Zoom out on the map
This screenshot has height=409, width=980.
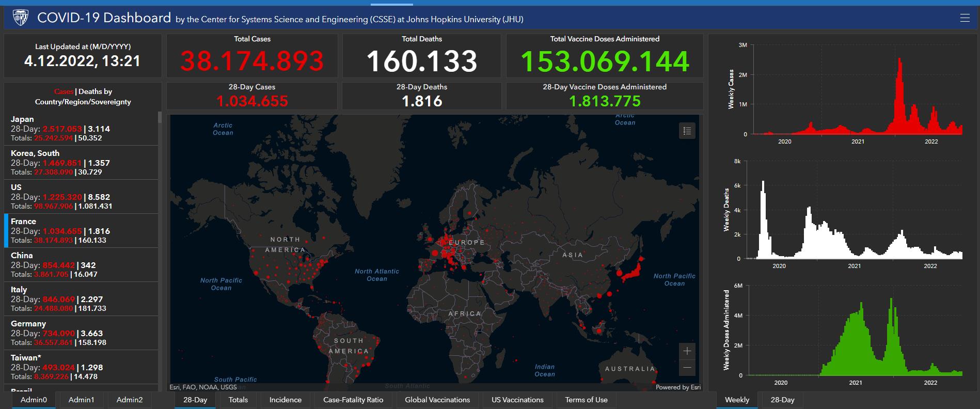[687, 368]
